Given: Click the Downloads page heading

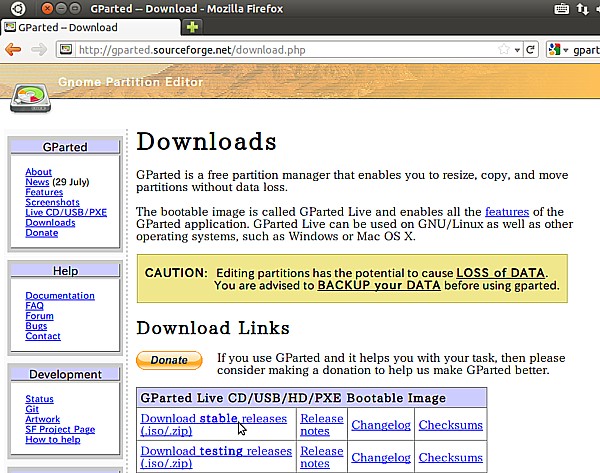Looking at the screenshot, I should [x=206, y=141].
